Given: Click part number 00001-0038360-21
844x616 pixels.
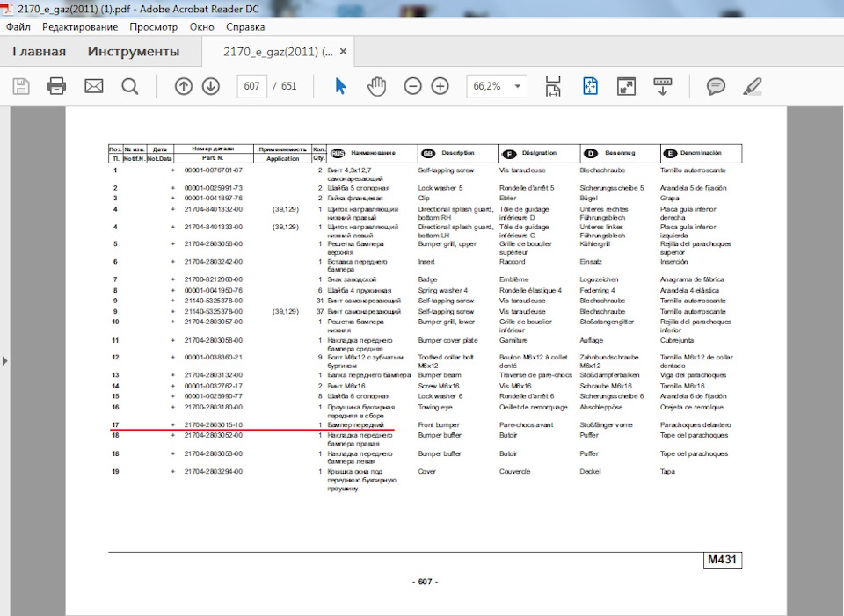Looking at the screenshot, I should tap(213, 358).
